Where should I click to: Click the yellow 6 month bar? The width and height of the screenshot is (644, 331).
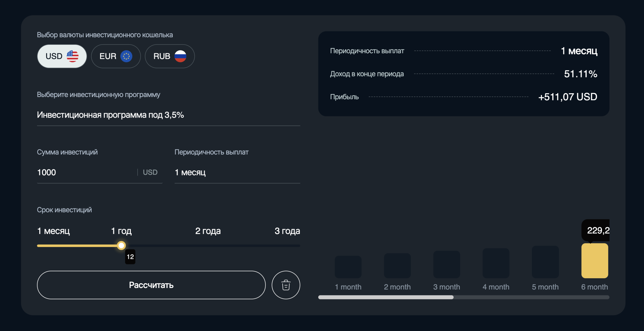point(594,261)
